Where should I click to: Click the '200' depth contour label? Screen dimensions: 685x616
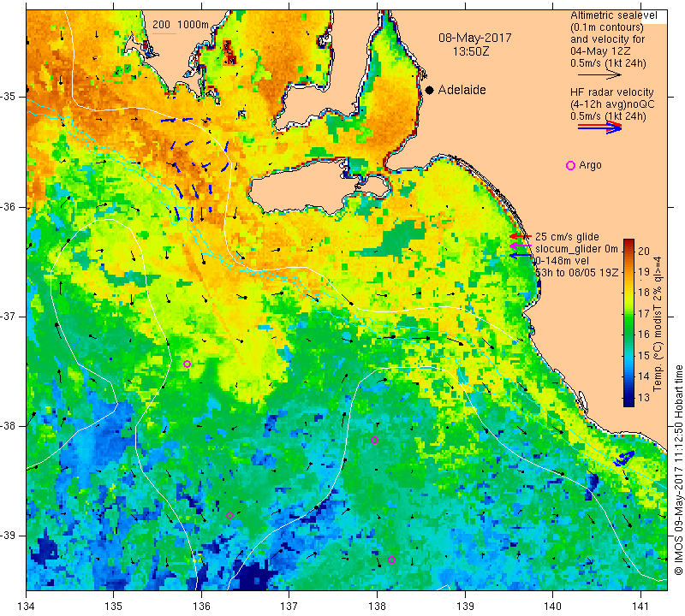[161, 25]
